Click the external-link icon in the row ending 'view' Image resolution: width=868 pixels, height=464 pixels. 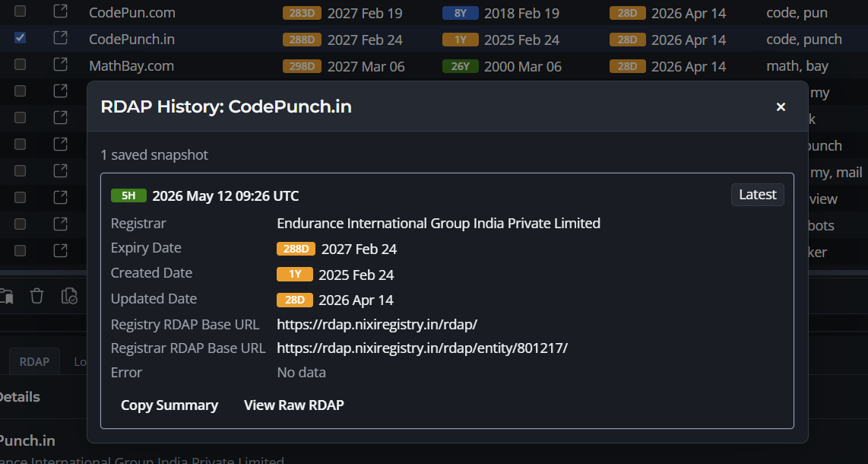[x=60, y=197]
